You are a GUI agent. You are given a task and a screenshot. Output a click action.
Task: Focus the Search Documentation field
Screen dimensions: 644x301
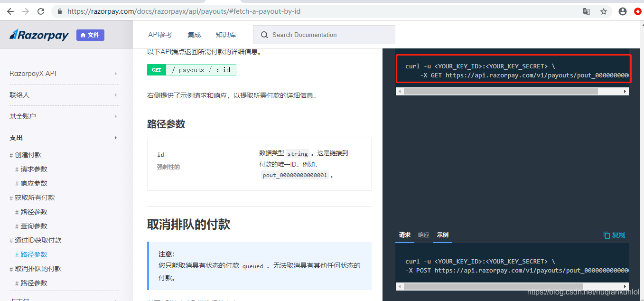pyautogui.click(x=324, y=35)
